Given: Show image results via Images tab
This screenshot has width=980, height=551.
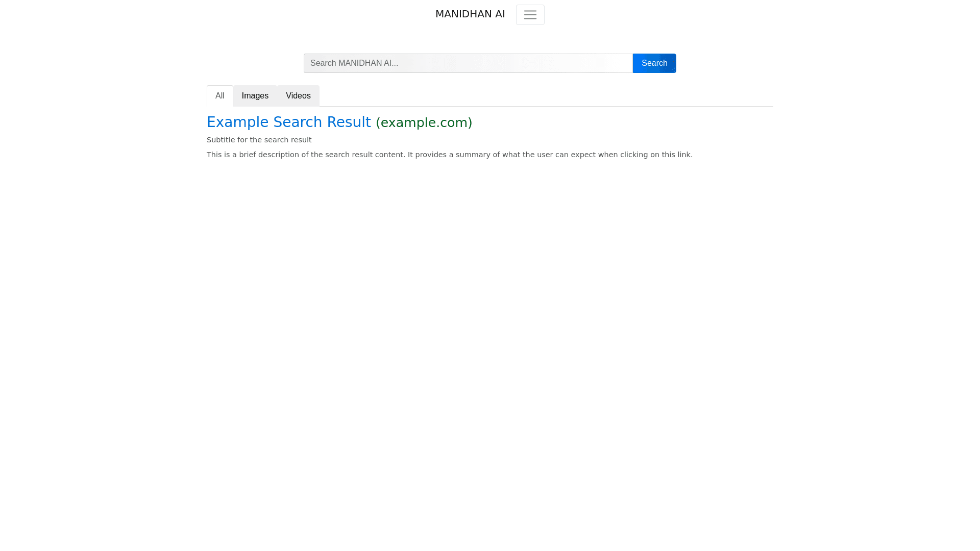Looking at the screenshot, I should point(255,96).
